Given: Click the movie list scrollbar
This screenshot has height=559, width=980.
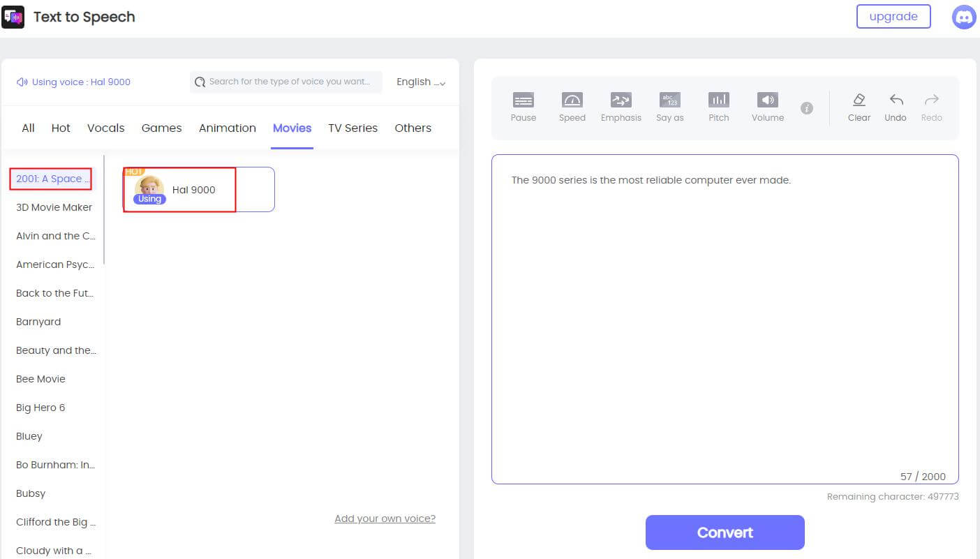Looking at the screenshot, I should (105, 209).
